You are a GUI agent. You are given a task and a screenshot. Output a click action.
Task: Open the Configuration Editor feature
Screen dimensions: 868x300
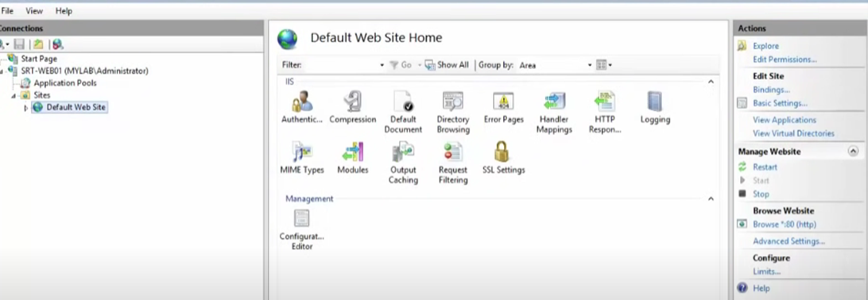point(302,218)
